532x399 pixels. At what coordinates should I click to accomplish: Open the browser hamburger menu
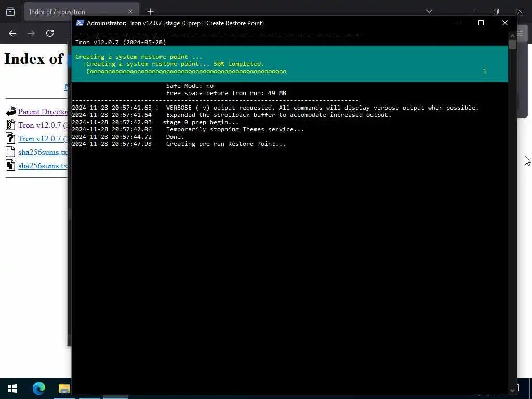(521, 33)
